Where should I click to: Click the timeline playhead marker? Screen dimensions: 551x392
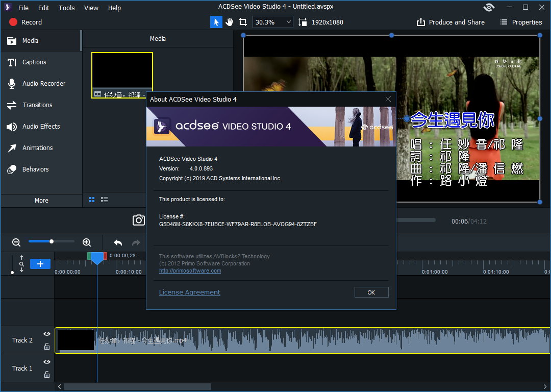tap(97, 258)
